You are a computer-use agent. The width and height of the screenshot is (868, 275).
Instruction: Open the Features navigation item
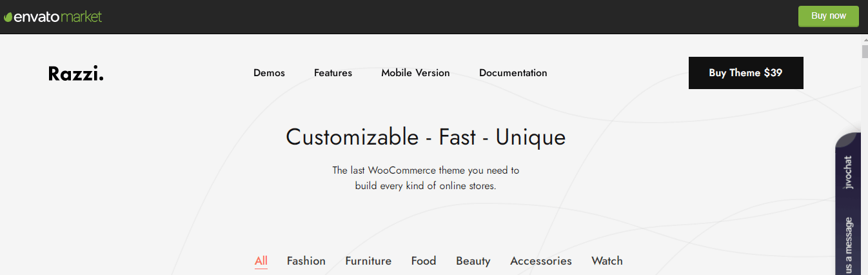[333, 73]
